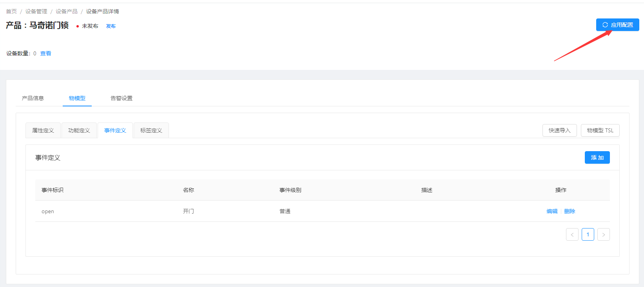The height and width of the screenshot is (287, 644).
Task: Open the 功能定义 sub-tab
Action: (x=79, y=130)
